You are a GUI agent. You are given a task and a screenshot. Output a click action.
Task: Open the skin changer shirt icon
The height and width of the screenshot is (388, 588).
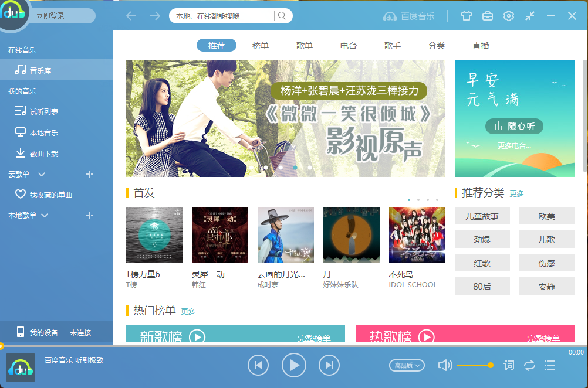(466, 16)
